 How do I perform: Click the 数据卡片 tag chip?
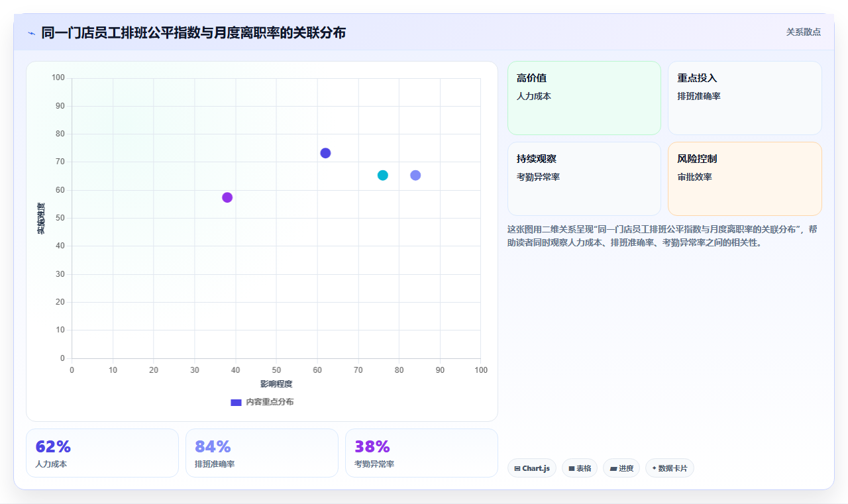tap(670, 468)
